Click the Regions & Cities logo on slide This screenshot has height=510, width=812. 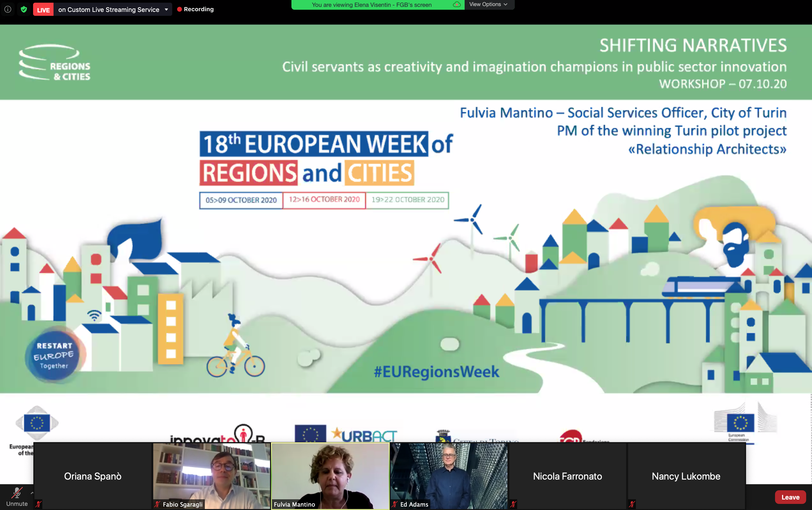(55, 62)
